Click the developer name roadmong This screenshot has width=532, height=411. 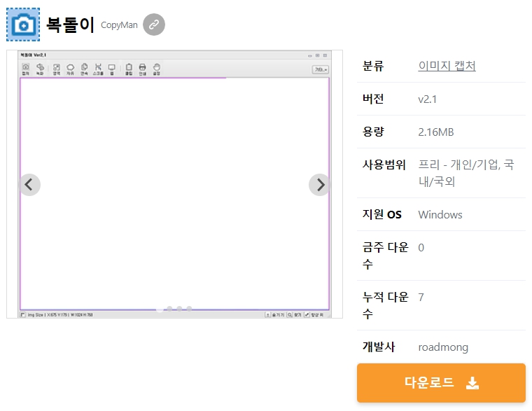click(x=443, y=347)
